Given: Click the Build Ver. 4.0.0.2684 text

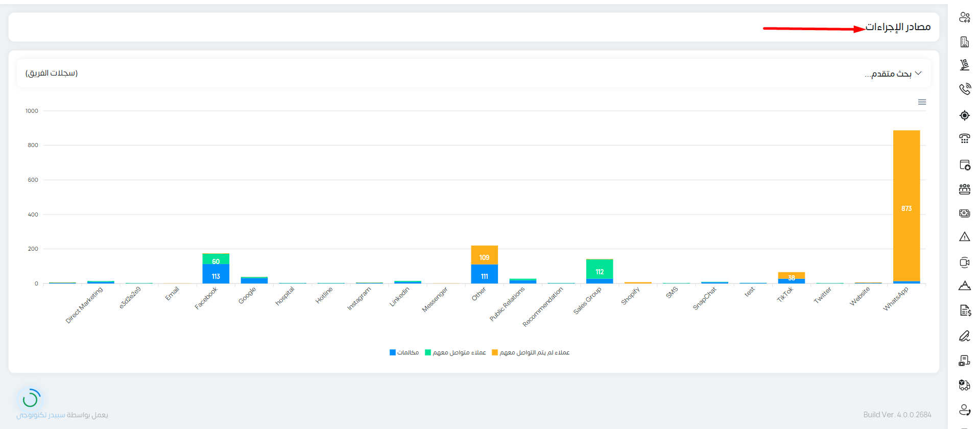Looking at the screenshot, I should pos(897,415).
